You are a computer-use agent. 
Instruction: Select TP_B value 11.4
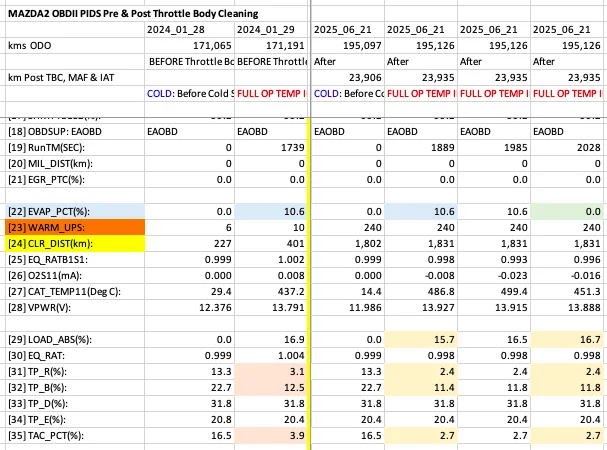coord(421,388)
